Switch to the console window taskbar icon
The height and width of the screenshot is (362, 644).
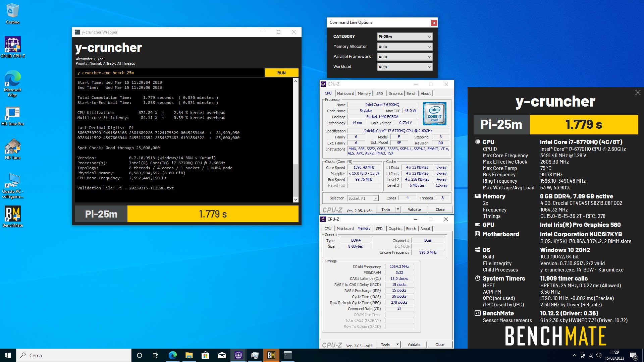tap(288, 355)
